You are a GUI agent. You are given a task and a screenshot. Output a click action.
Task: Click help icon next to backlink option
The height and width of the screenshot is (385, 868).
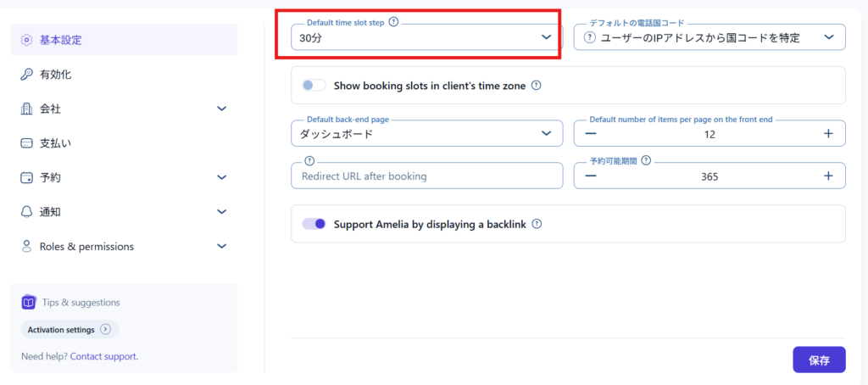coord(536,224)
